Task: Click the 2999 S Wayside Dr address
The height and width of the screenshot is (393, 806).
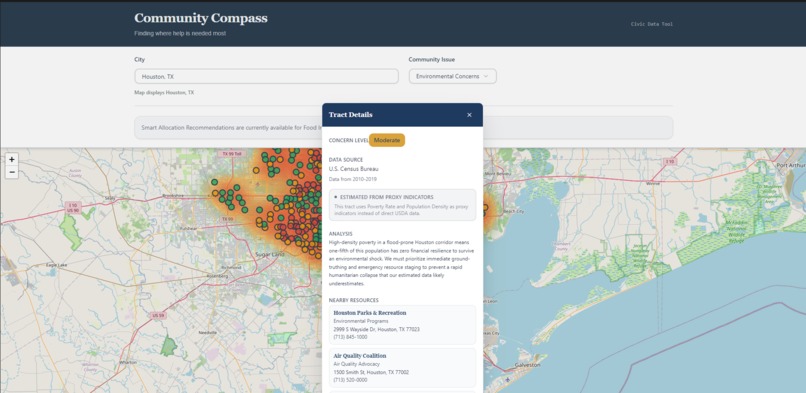Action: [x=376, y=329]
